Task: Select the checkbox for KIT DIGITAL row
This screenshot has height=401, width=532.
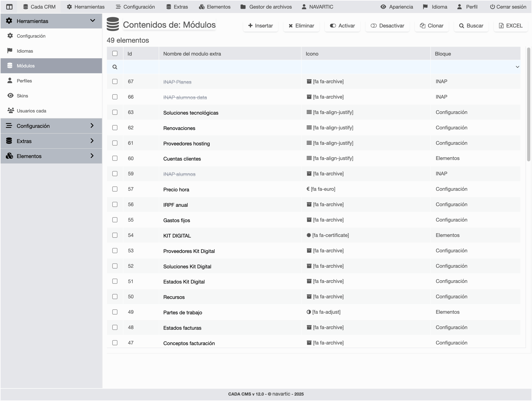Action: (x=115, y=235)
